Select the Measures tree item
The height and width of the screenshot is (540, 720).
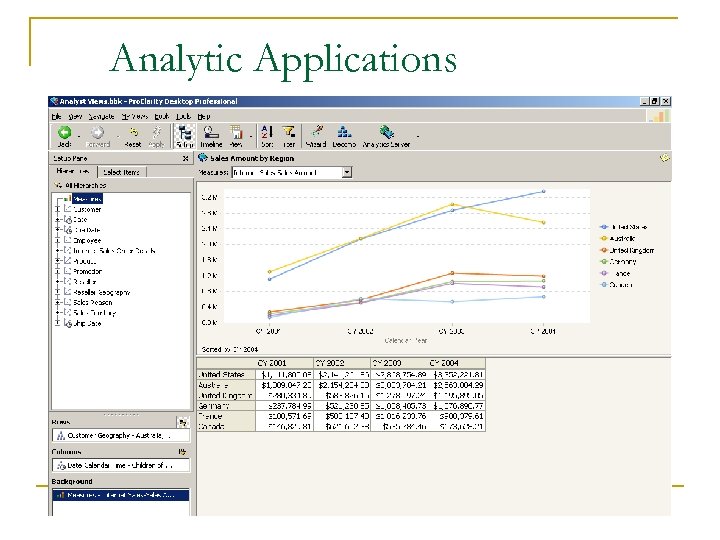pyautogui.click(x=87, y=199)
